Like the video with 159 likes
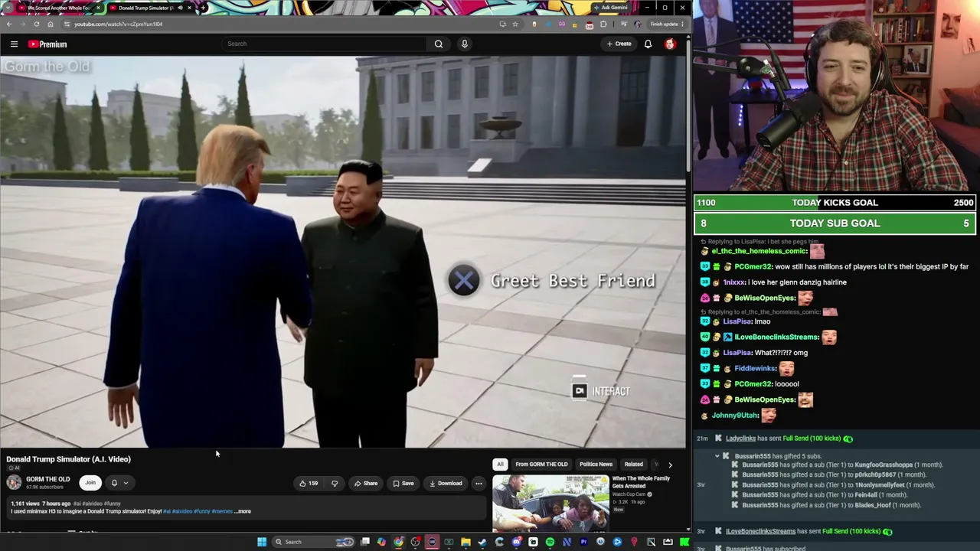Viewport: 980px width, 551px height. click(x=309, y=483)
